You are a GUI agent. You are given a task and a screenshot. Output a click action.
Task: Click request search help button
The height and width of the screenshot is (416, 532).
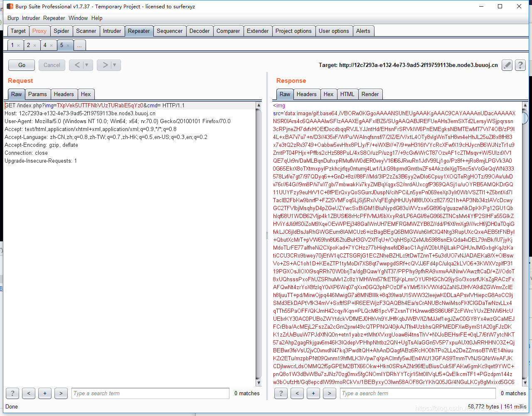tap(12, 393)
